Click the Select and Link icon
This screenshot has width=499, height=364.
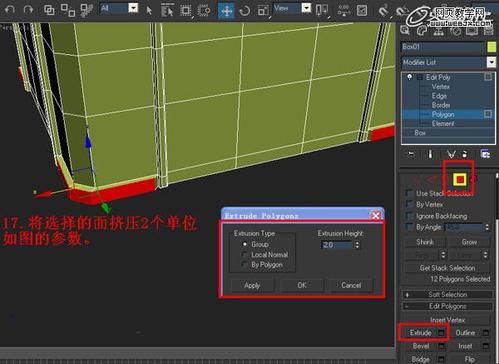49,10
